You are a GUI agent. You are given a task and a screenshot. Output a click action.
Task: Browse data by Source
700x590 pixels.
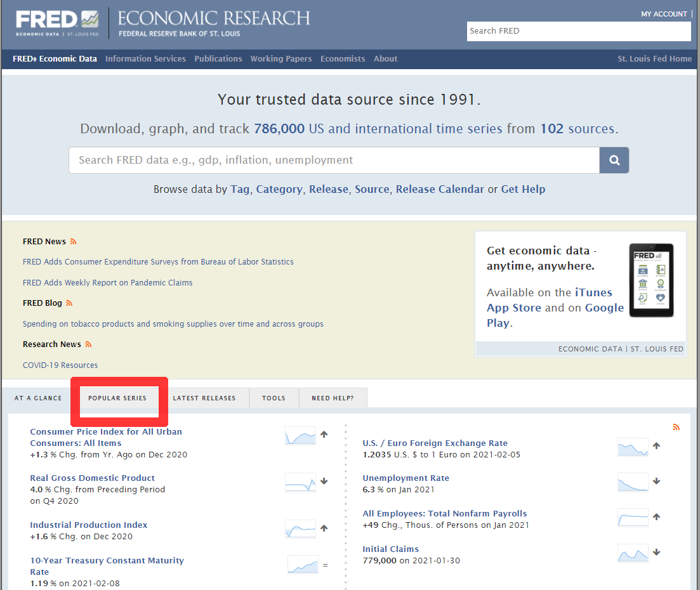tap(373, 189)
